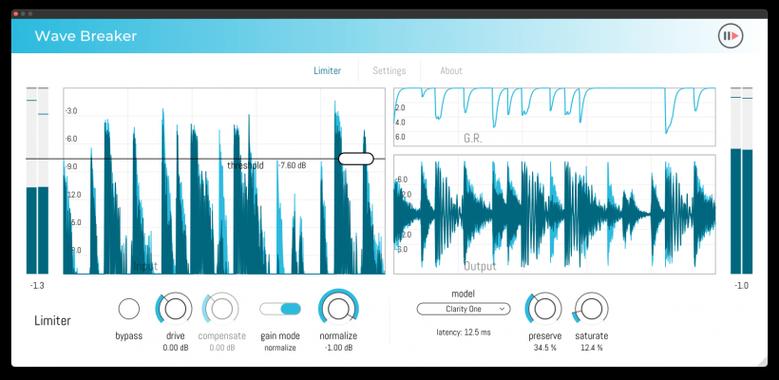Click the preserve knob
Screen dimensions: 779x380
pyautogui.click(x=545, y=308)
